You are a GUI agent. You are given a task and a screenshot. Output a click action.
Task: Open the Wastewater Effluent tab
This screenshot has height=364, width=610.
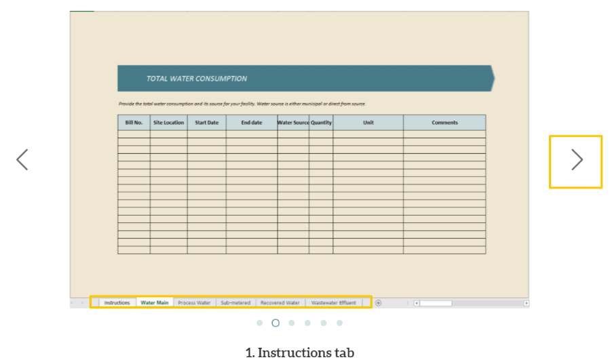tap(333, 303)
